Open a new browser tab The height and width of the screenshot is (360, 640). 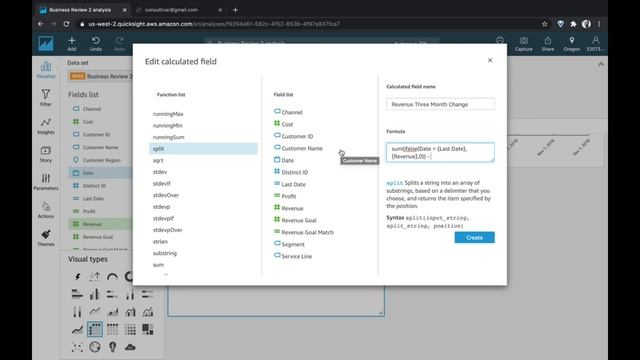coord(235,10)
